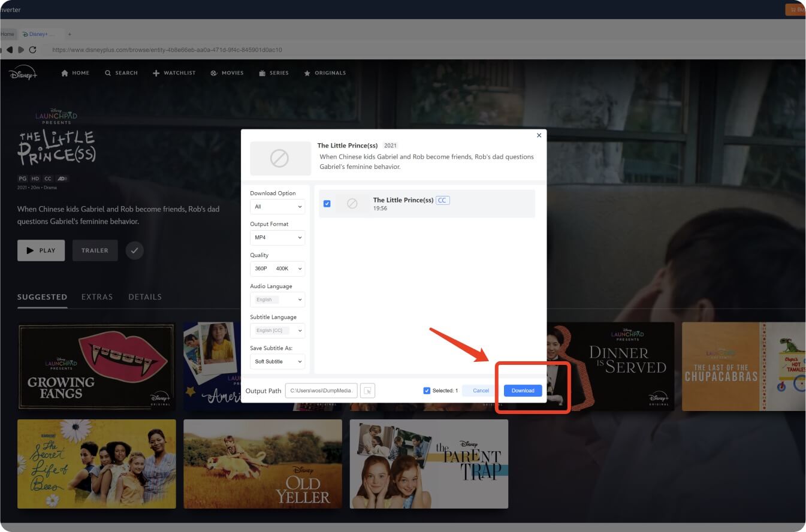Open the Output Format MP4 dropdown

[x=277, y=237]
